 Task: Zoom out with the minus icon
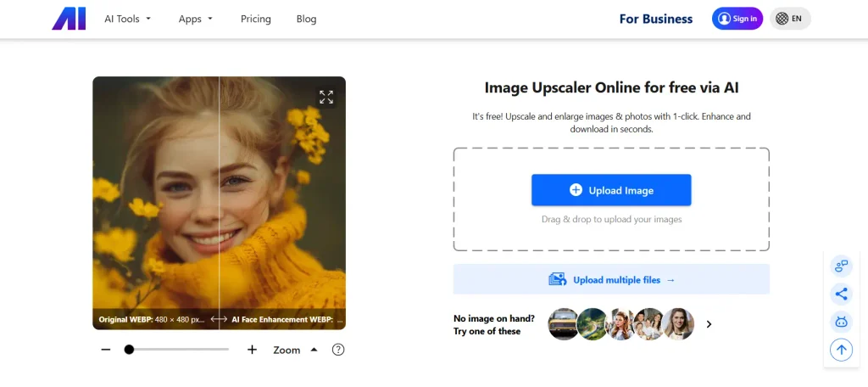(x=106, y=350)
